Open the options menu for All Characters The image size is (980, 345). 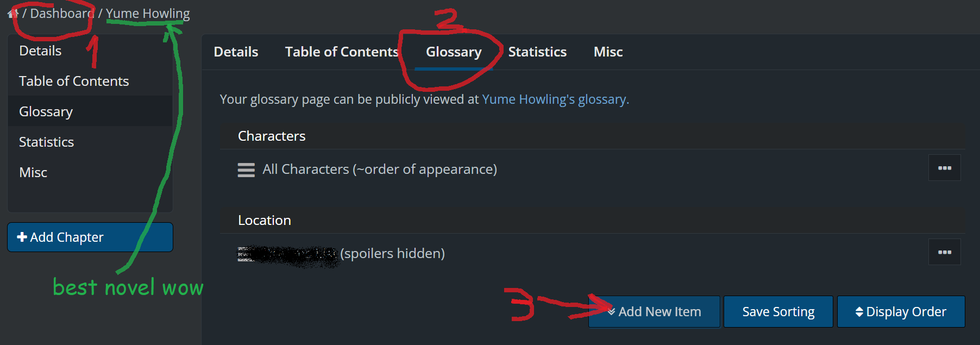click(x=944, y=168)
